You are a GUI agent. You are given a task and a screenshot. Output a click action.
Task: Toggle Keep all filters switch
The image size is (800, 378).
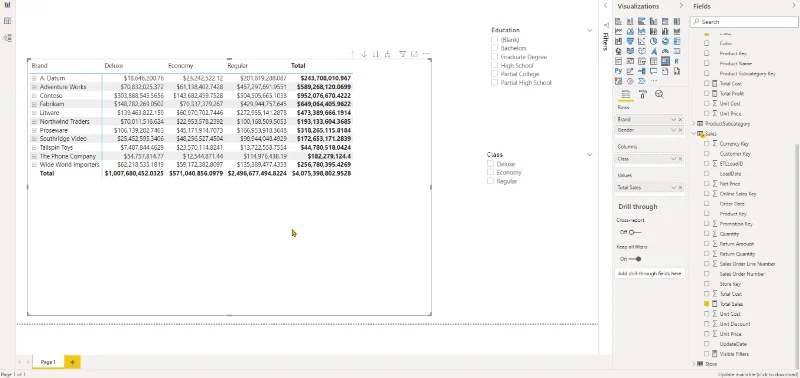pos(635,259)
